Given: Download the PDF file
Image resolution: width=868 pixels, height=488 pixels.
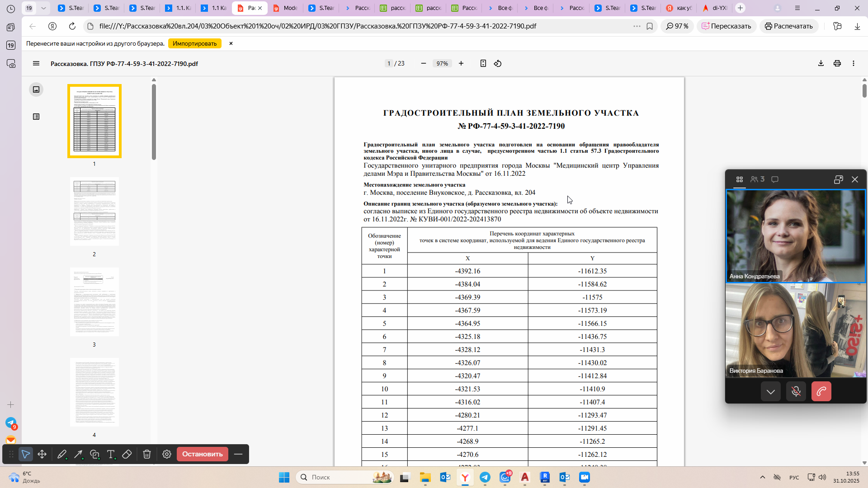Looking at the screenshot, I should [x=821, y=64].
